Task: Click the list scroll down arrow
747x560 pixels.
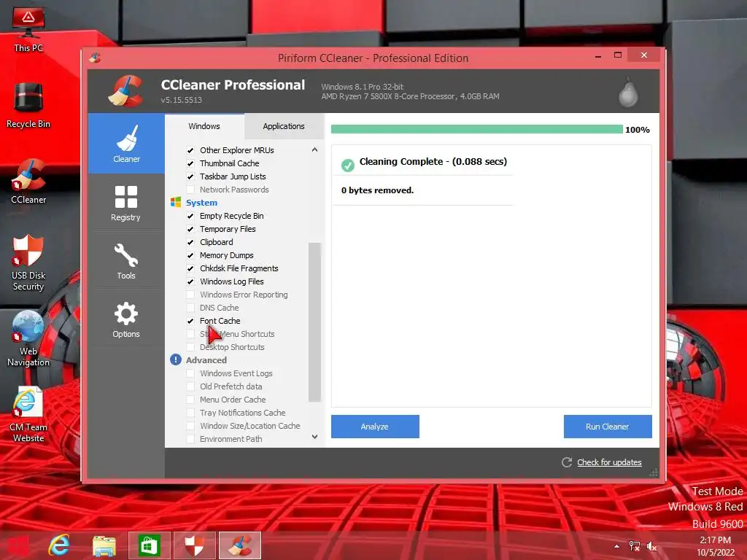Action: coord(314,437)
